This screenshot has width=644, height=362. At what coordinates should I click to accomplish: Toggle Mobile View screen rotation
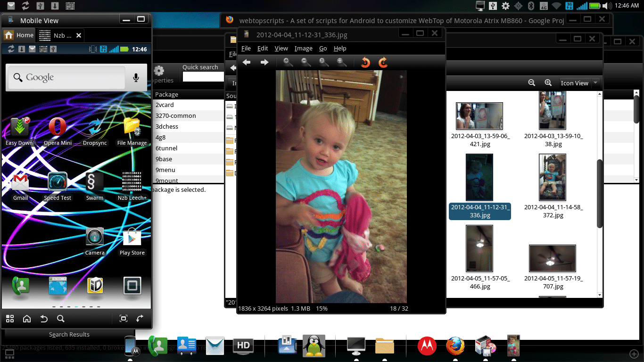[x=140, y=319]
